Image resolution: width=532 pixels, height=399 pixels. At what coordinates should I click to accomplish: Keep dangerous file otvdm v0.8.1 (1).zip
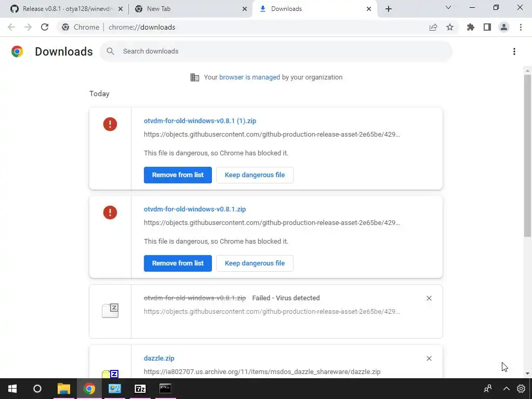pos(255,175)
